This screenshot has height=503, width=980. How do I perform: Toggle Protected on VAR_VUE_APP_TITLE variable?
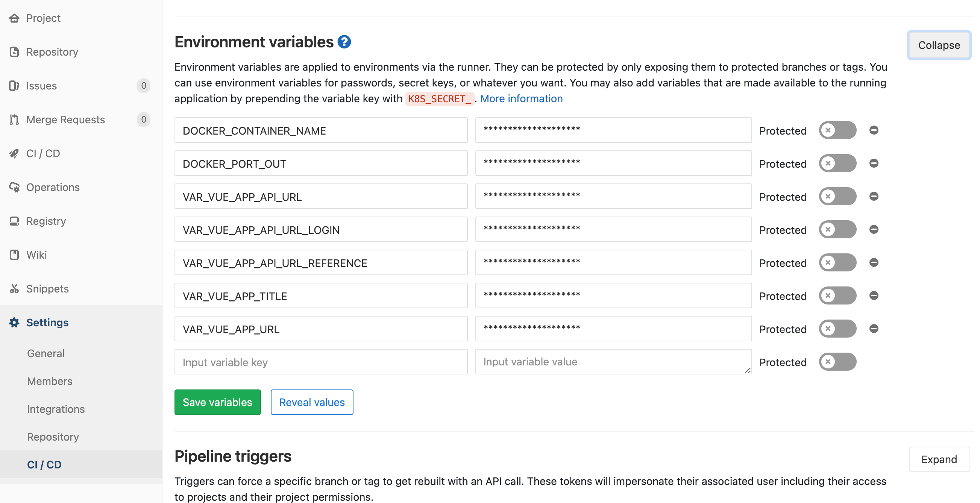point(837,295)
